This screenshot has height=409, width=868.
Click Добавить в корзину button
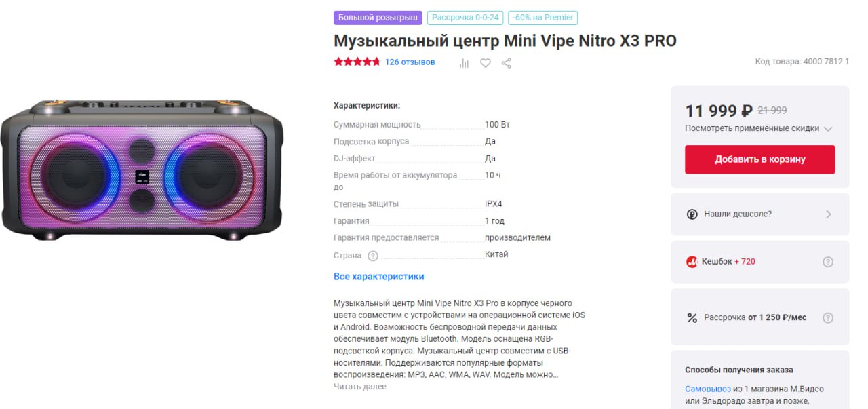pos(759,159)
